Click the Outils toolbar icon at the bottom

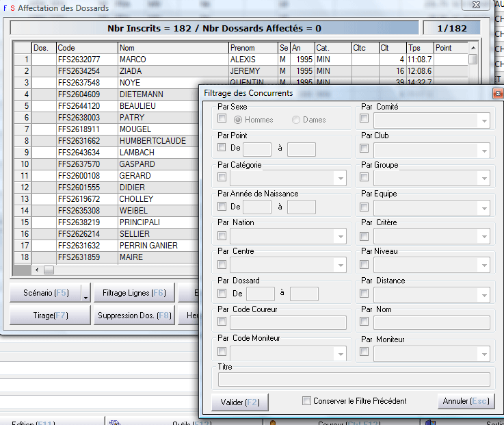[x=114, y=422]
